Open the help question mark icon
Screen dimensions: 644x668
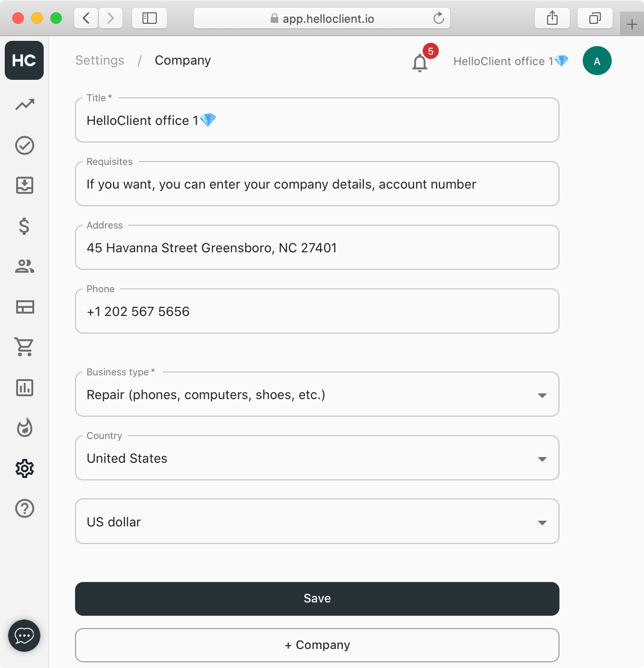25,508
